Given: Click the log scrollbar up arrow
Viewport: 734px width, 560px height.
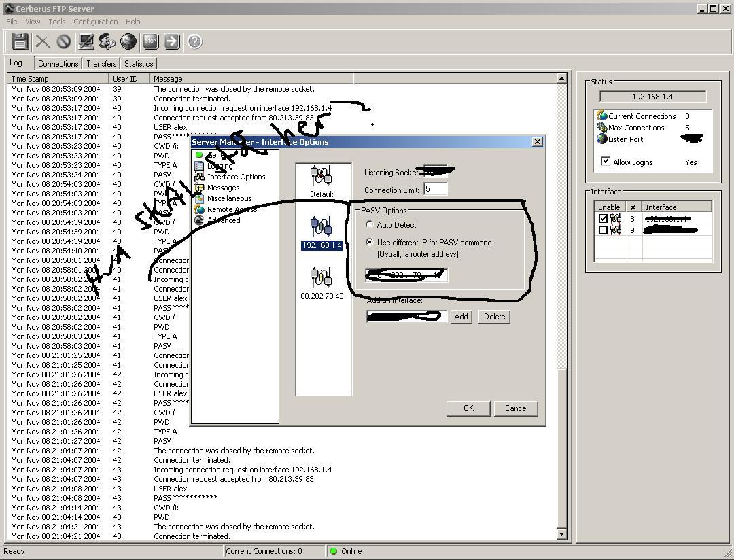Looking at the screenshot, I should click(562, 78).
